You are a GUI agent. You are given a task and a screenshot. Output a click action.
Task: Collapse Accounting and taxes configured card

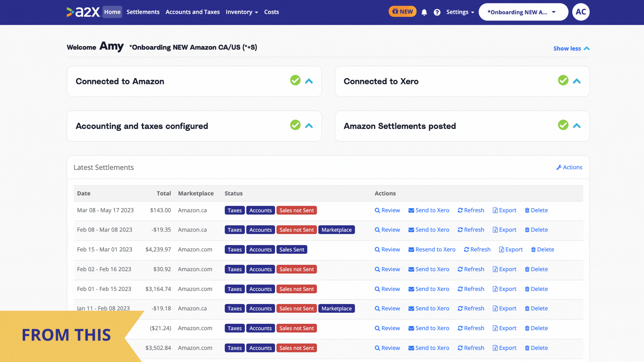[x=309, y=126]
